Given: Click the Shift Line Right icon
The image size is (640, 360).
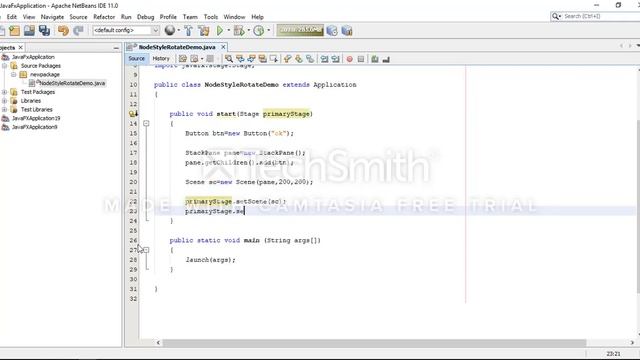Looking at the screenshot, I should pos(336,59).
